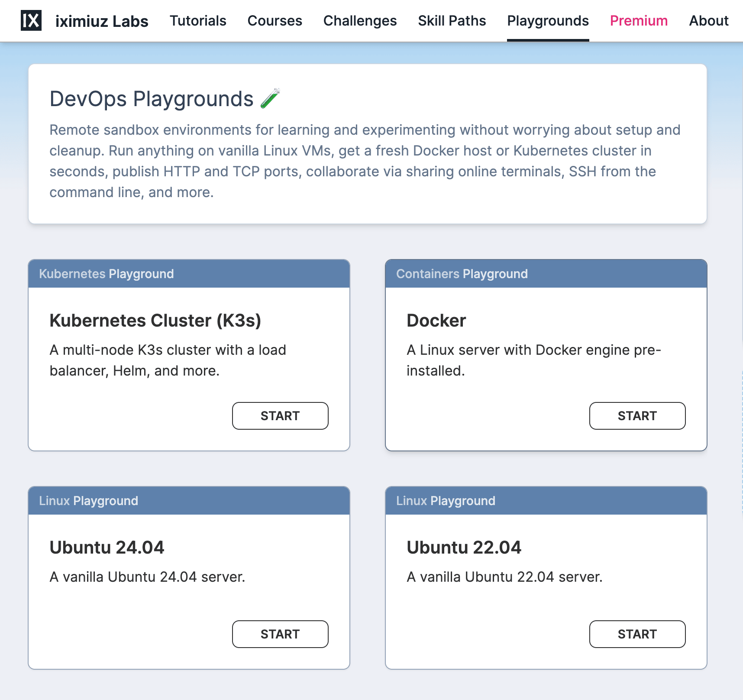Open the Premium page

(x=639, y=21)
